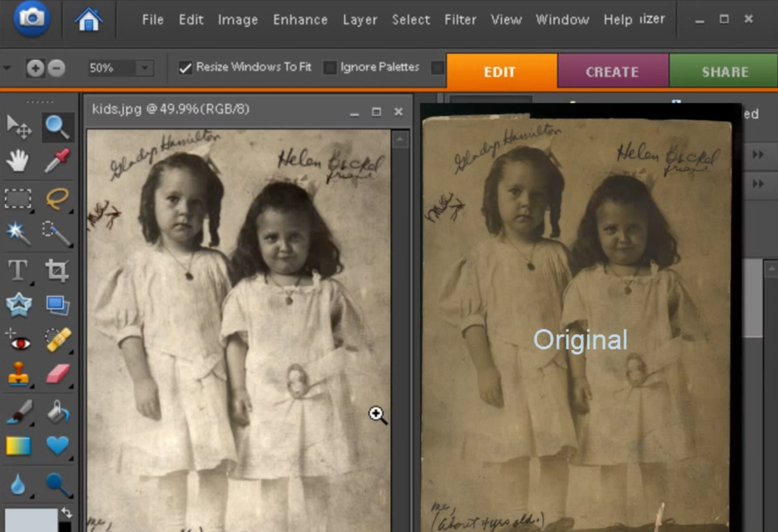Open the Layer menu
The height and width of the screenshot is (532, 778).
(360, 20)
